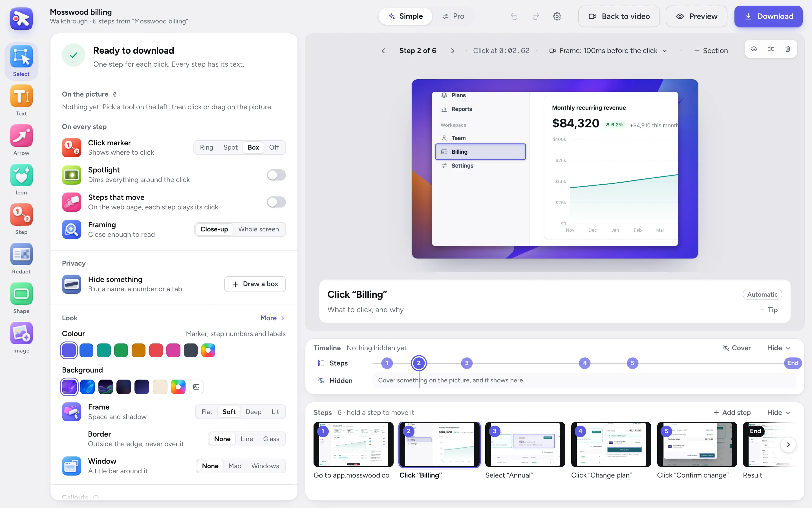Redo the last change
Image resolution: width=812 pixels, height=508 pixels.
(535, 16)
